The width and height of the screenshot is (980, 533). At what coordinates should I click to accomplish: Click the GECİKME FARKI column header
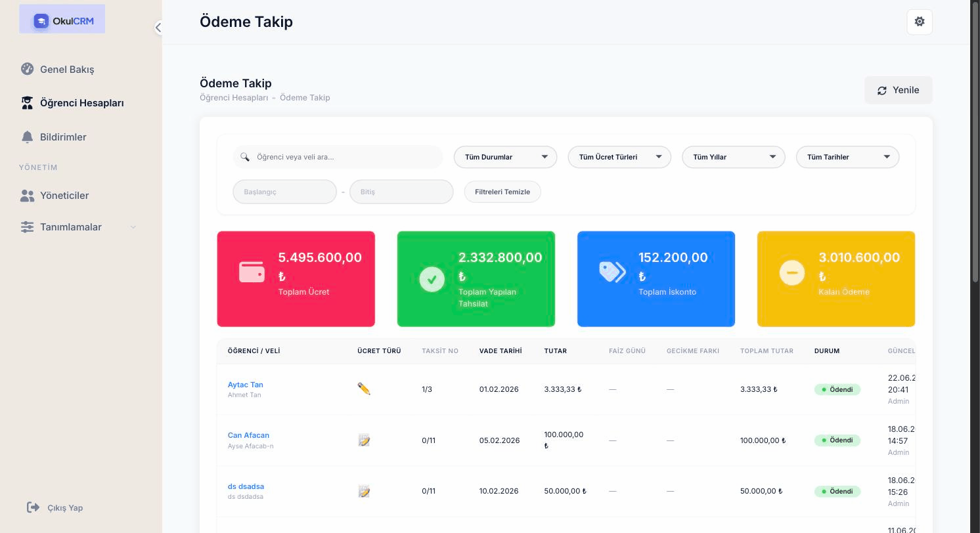point(693,351)
